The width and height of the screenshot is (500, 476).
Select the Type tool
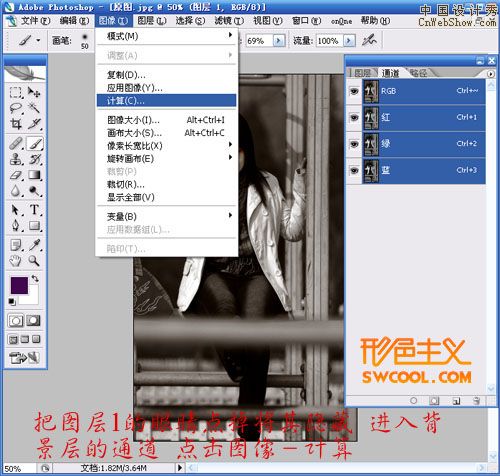tap(34, 210)
